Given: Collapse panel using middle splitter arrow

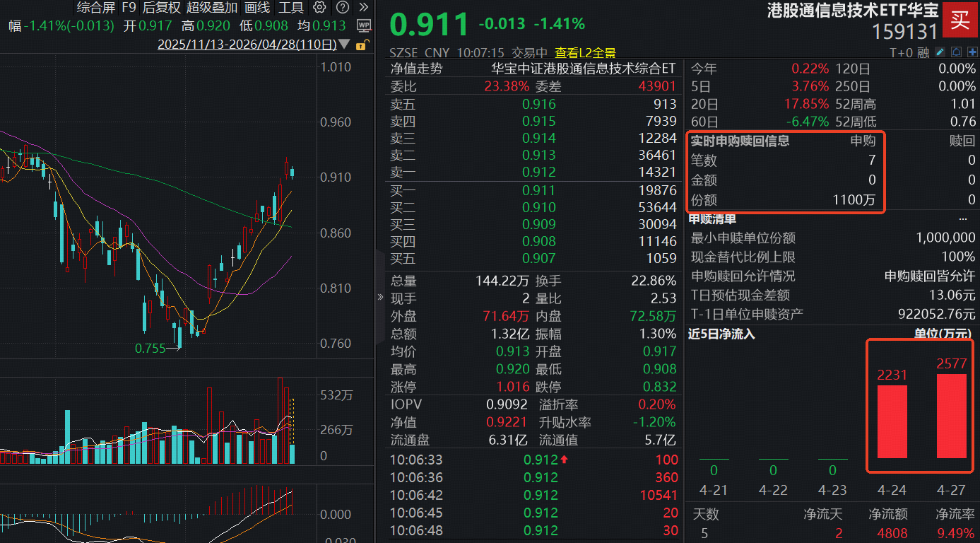Looking at the screenshot, I should click(x=380, y=297).
